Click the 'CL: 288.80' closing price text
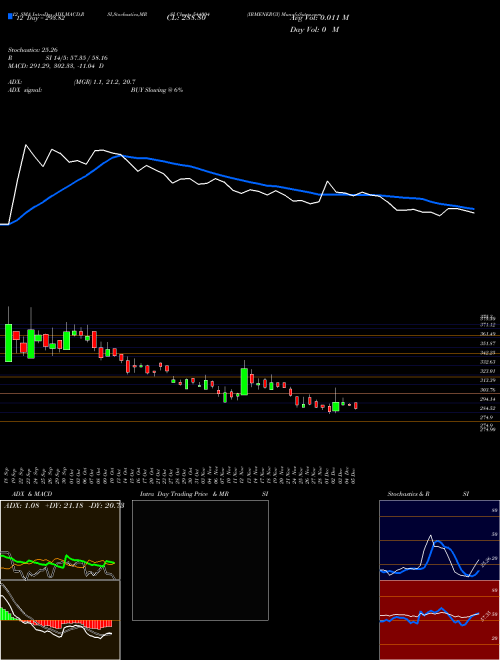 [x=186, y=19]
